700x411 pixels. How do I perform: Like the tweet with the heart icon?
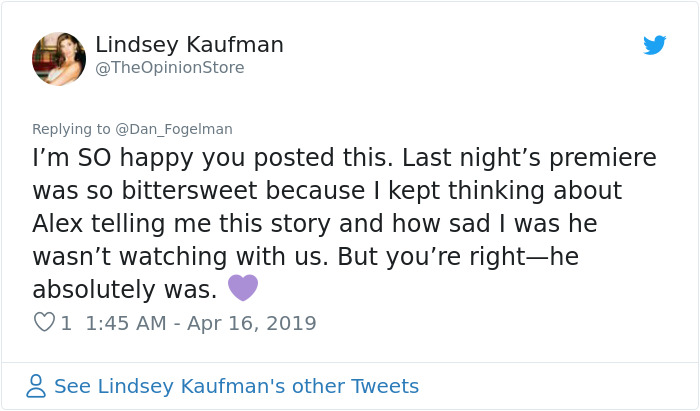click(44, 323)
